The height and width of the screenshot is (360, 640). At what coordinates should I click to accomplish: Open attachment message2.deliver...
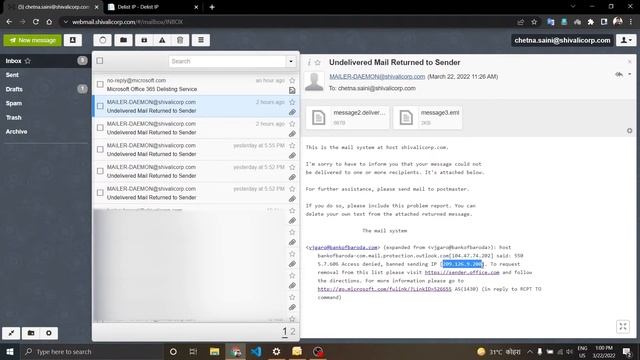click(x=348, y=118)
